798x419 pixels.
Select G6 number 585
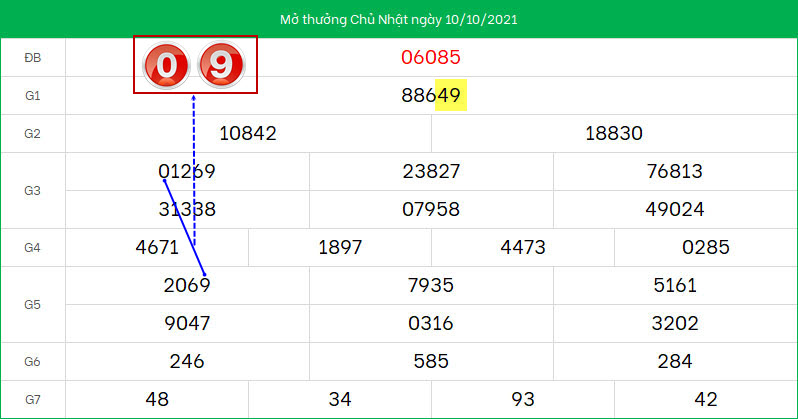pos(431,362)
